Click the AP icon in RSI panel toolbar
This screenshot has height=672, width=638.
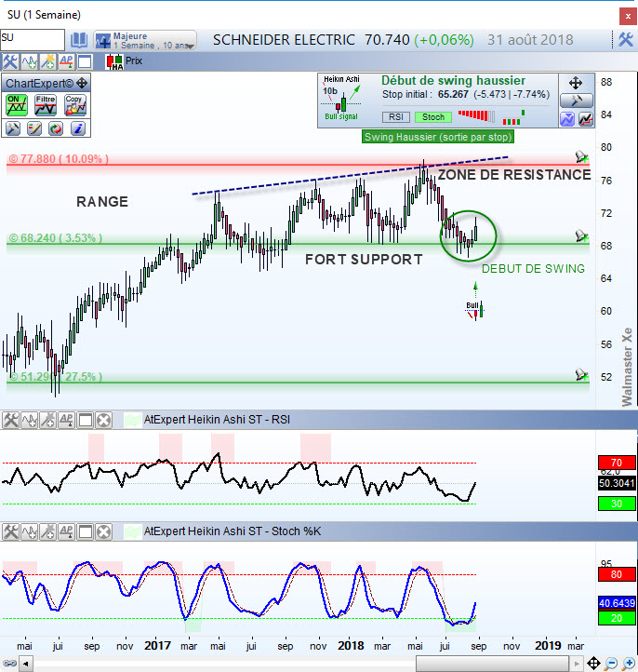click(x=66, y=421)
